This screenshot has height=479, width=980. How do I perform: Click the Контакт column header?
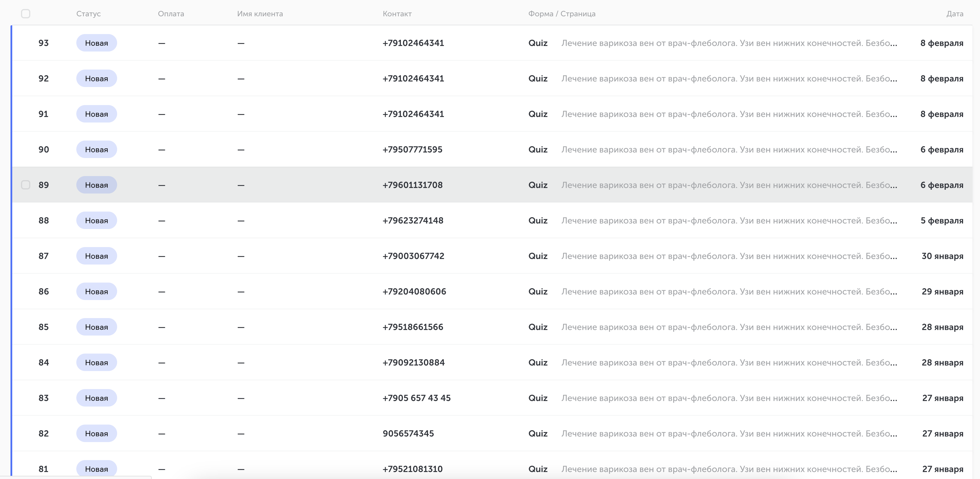click(x=397, y=14)
